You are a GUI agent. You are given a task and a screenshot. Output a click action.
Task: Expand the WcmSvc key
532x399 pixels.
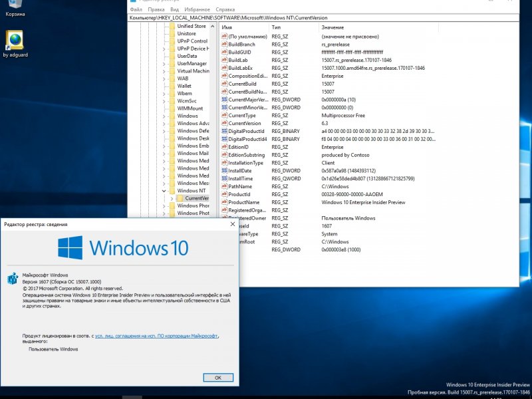click(164, 101)
